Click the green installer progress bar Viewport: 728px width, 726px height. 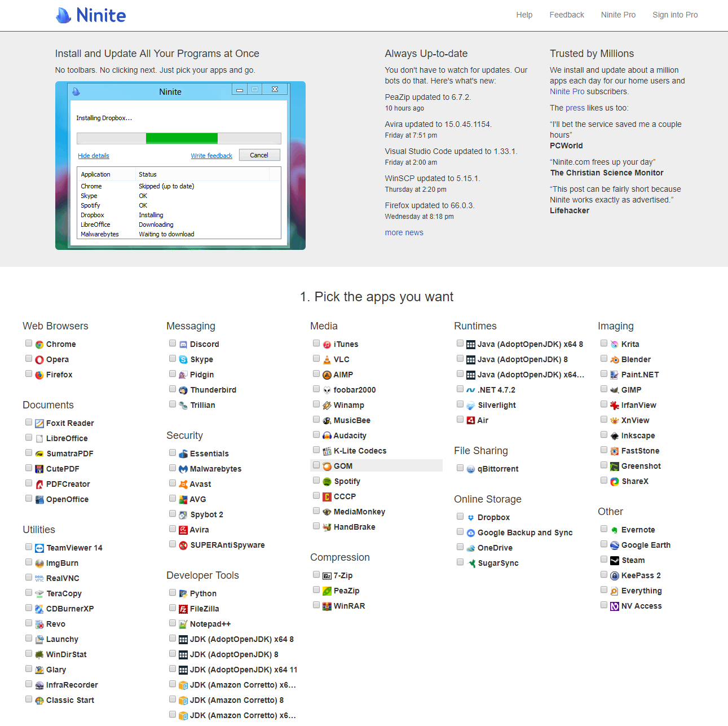pos(182,138)
